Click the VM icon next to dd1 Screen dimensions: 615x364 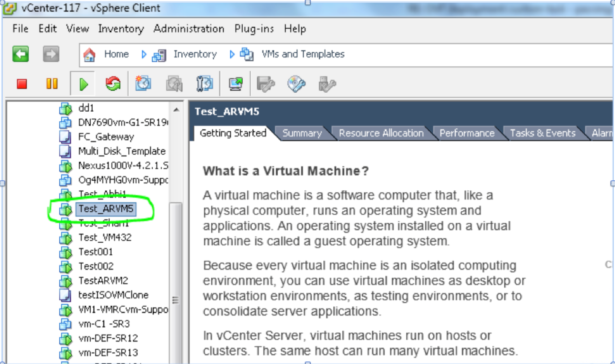66,108
